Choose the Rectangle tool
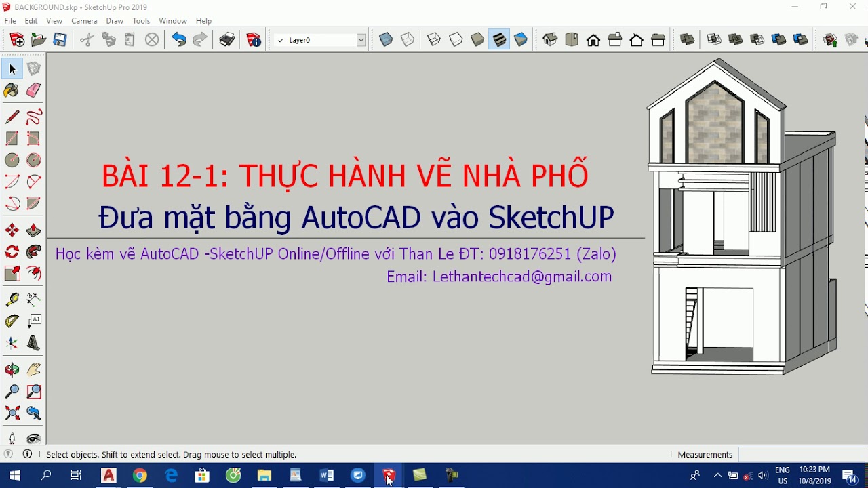This screenshot has height=488, width=868. (12, 138)
